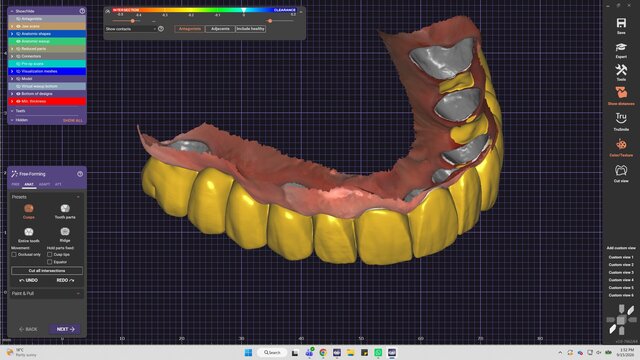Open File Explorer from taskbar
Viewport: 640px width, 360px height.
coord(350,352)
